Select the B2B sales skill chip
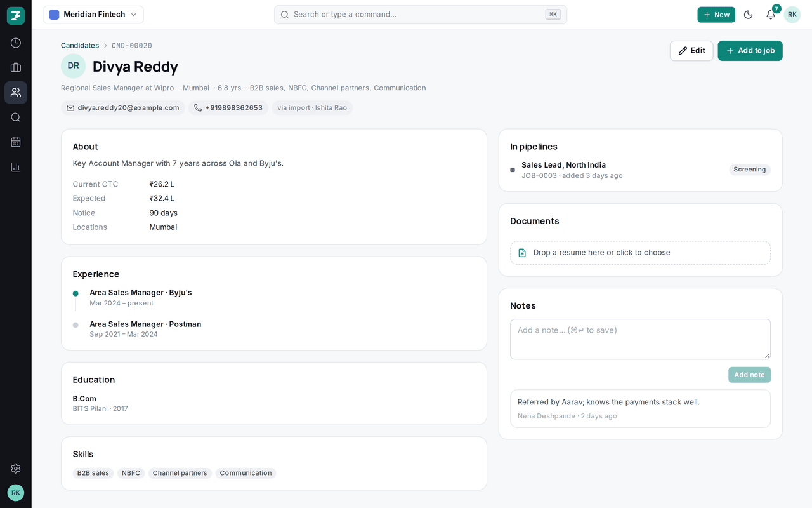812x508 pixels. click(93, 473)
